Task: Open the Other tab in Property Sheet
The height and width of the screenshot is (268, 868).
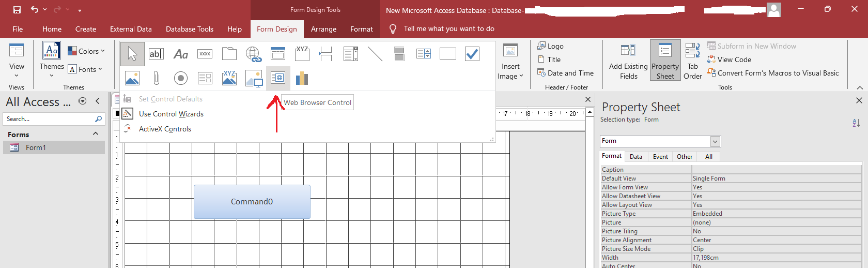Action: (x=685, y=156)
